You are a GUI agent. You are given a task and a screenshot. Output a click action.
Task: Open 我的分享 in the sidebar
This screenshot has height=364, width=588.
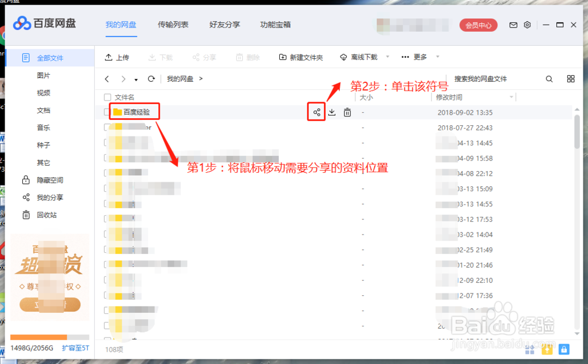pyautogui.click(x=42, y=197)
